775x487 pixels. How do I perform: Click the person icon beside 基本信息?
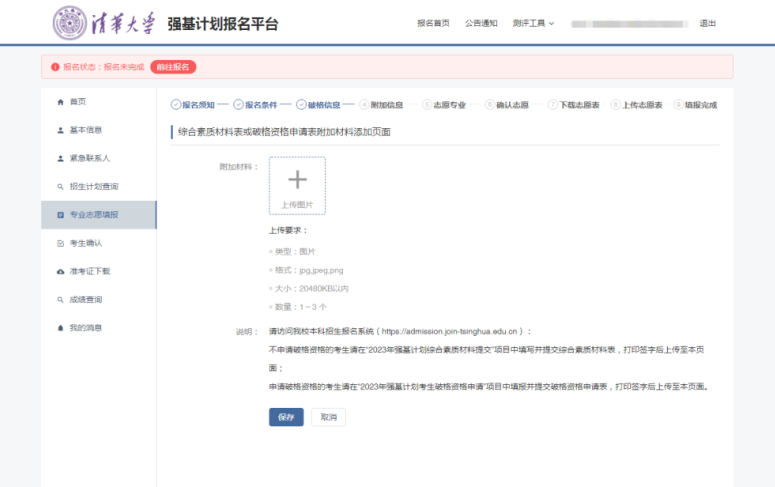pos(60,130)
